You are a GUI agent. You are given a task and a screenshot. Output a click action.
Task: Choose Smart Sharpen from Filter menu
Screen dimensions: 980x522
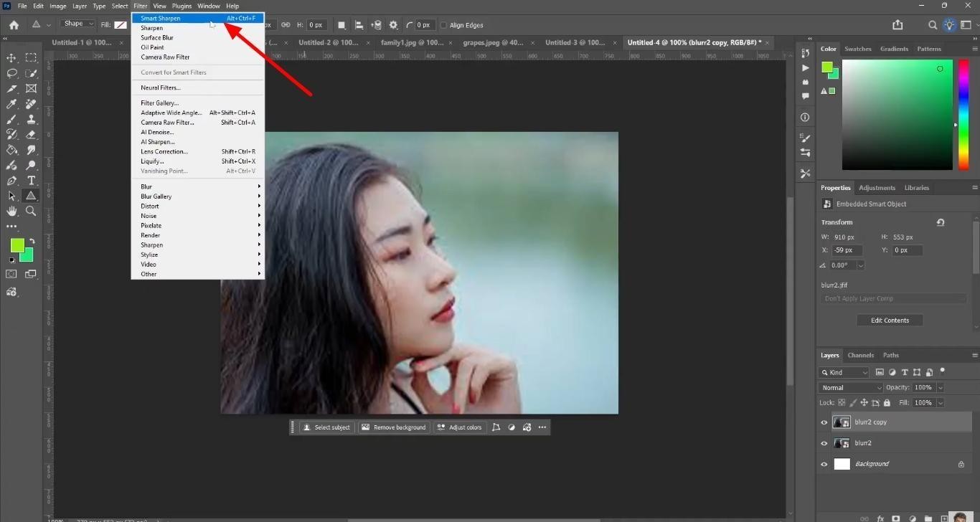tap(198, 18)
